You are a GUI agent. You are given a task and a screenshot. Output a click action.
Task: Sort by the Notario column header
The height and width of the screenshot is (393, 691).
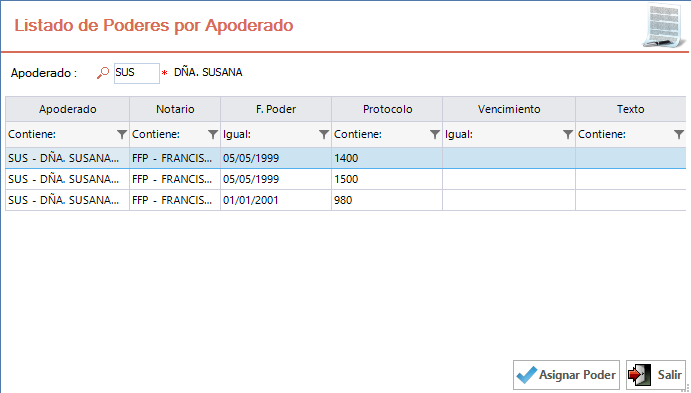pyautogui.click(x=175, y=109)
